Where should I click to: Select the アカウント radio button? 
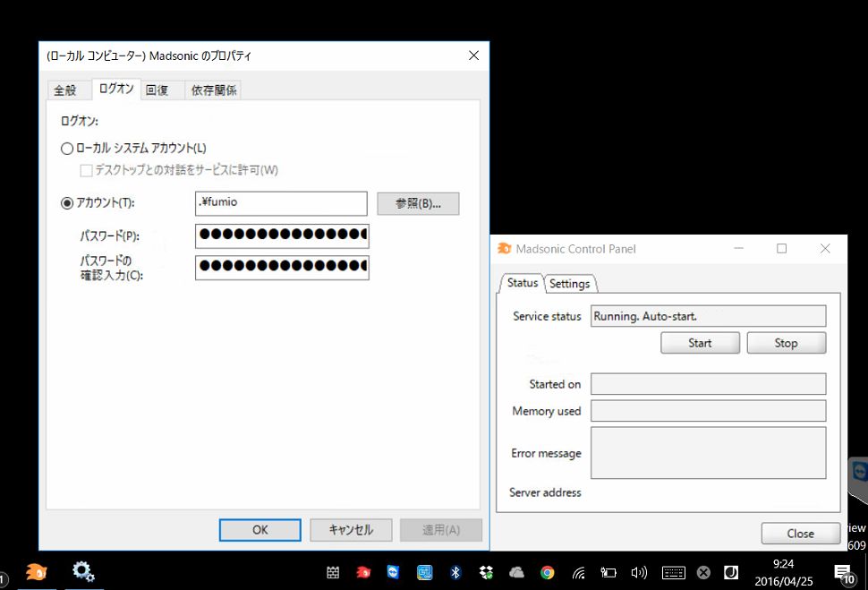[x=67, y=203]
